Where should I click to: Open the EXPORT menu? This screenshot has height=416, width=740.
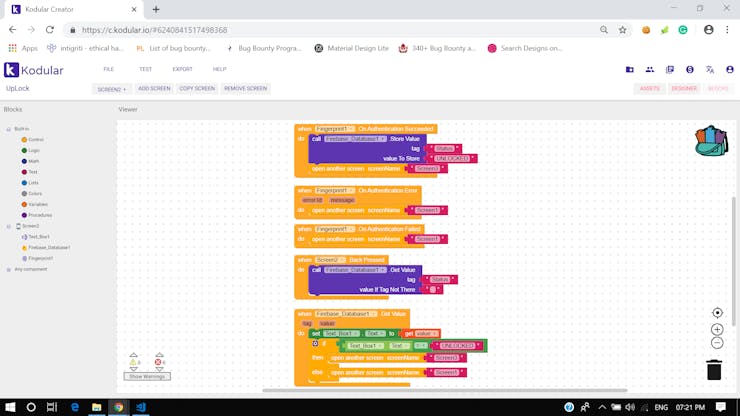(182, 69)
